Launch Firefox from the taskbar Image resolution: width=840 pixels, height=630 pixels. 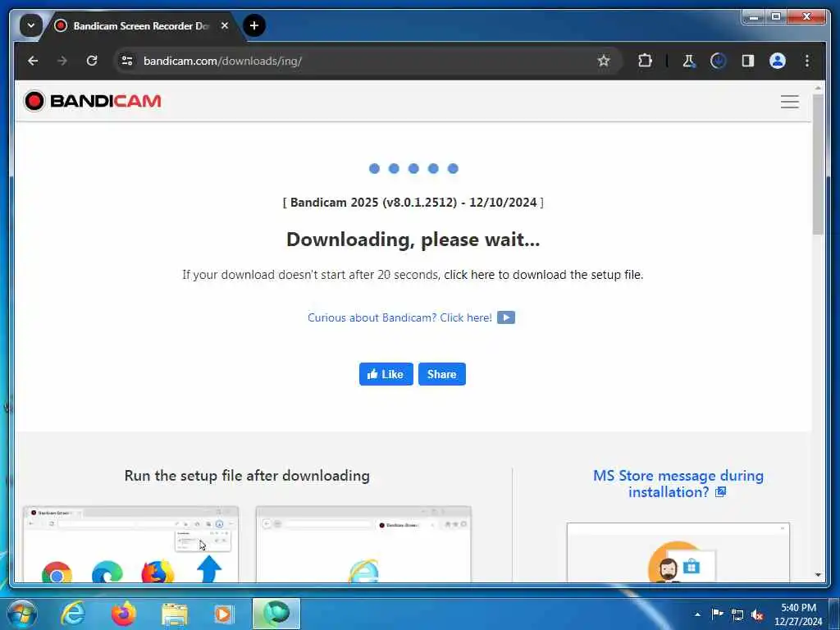pos(124,614)
